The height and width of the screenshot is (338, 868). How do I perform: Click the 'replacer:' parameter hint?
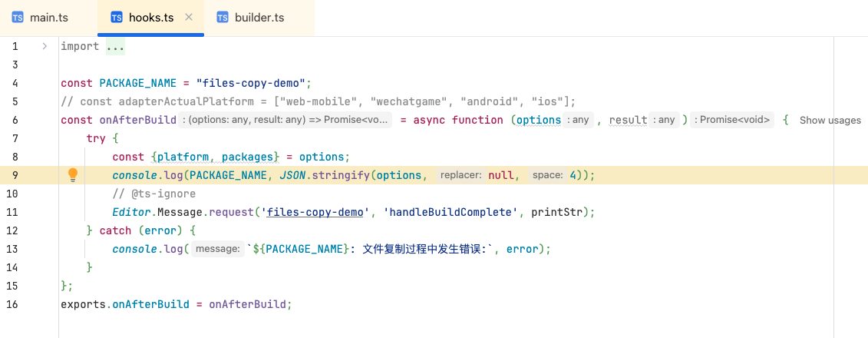pos(460,175)
